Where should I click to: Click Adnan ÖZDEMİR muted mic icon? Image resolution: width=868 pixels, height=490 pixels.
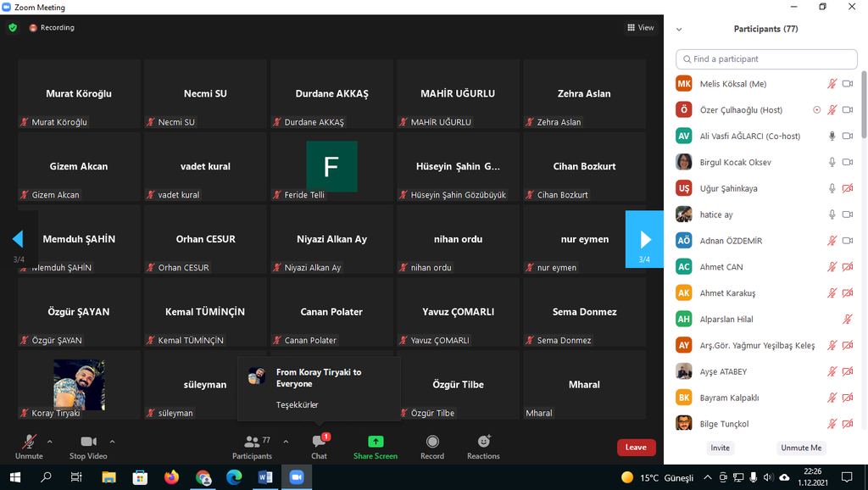(x=832, y=241)
